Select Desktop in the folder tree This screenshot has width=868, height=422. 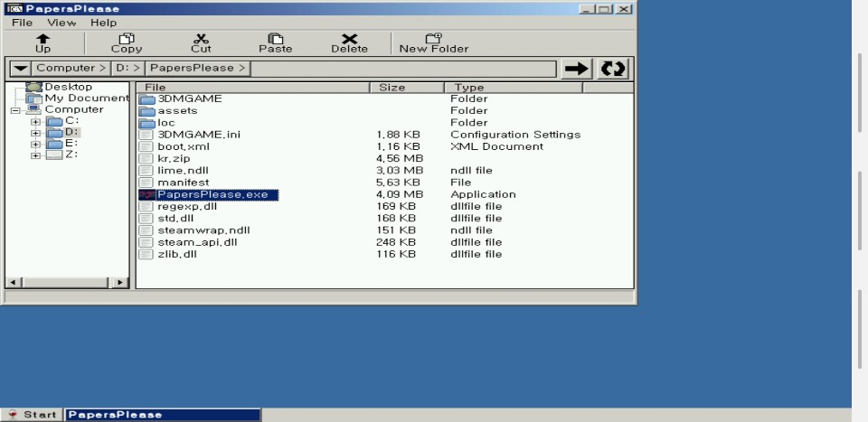68,87
